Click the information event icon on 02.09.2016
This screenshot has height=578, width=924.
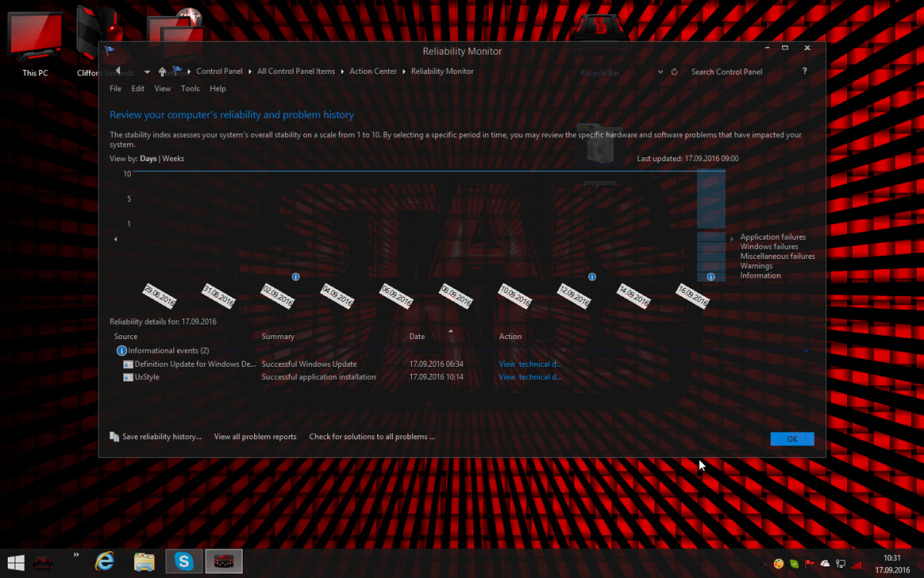[x=296, y=277]
